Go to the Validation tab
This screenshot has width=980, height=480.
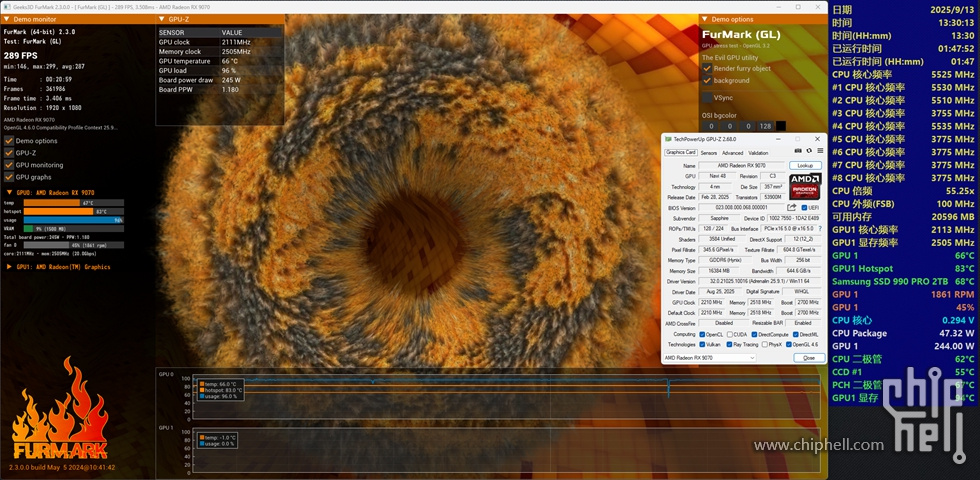[758, 152]
